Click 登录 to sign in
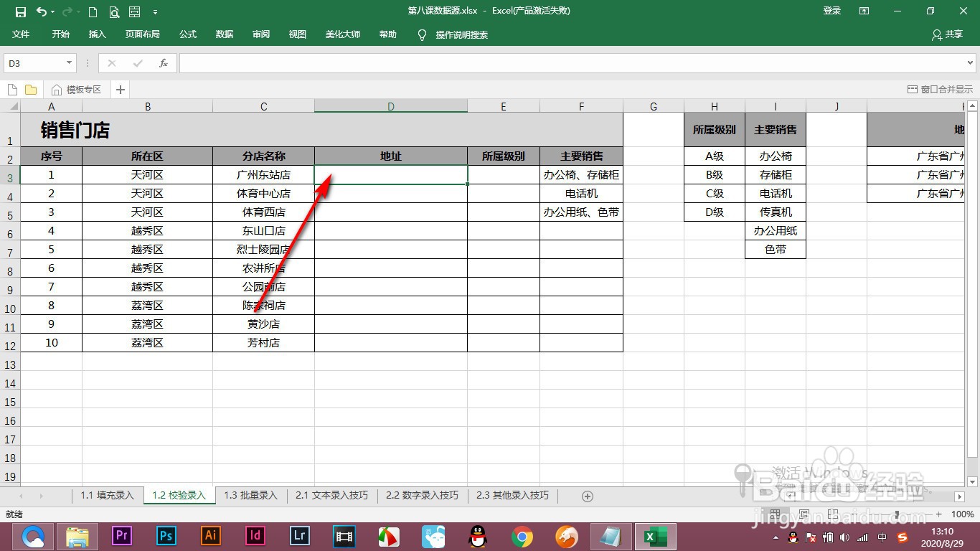The width and height of the screenshot is (980, 551). click(832, 11)
